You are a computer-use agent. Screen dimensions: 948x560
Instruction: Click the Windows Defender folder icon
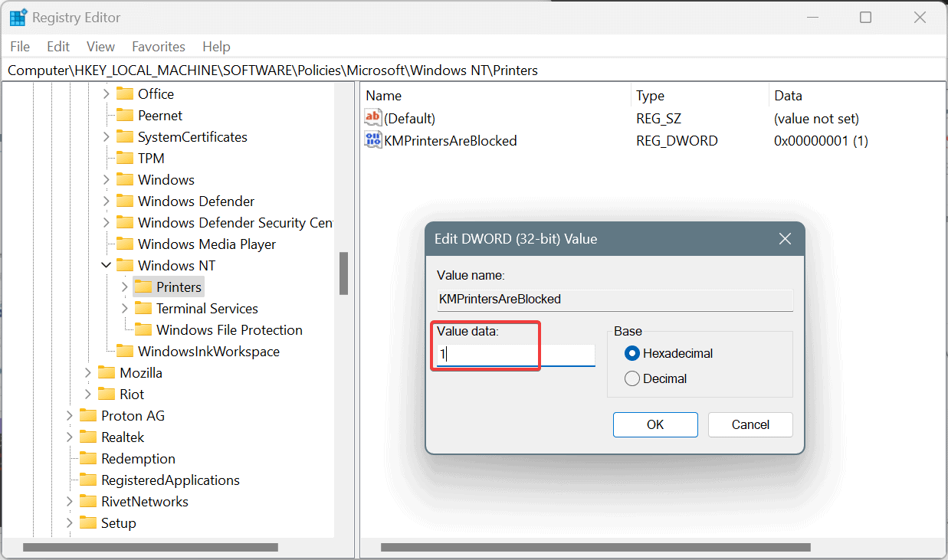pos(125,201)
